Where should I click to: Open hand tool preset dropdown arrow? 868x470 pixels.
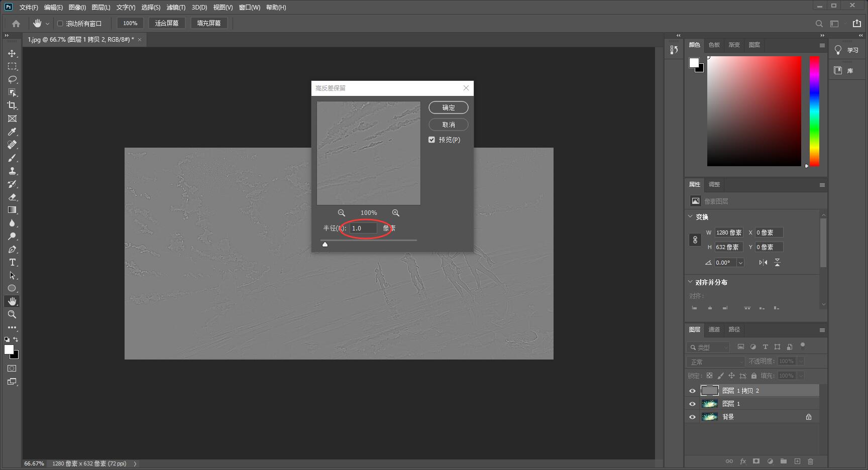pyautogui.click(x=47, y=24)
